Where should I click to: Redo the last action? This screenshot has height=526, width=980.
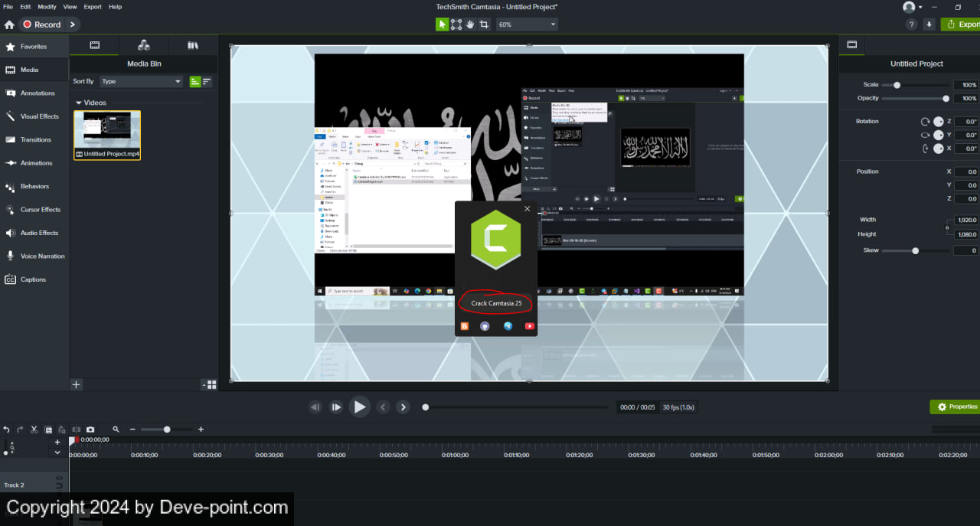(x=21, y=430)
